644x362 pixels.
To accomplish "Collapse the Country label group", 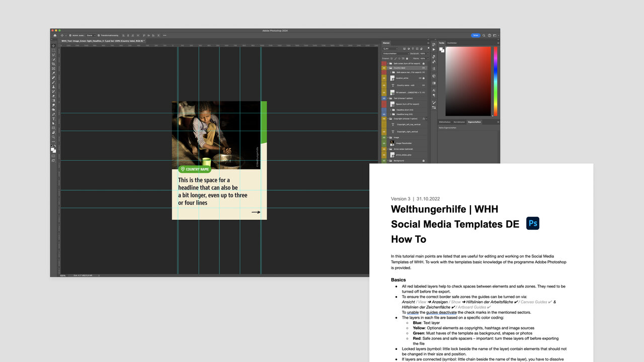I will coord(388,68).
